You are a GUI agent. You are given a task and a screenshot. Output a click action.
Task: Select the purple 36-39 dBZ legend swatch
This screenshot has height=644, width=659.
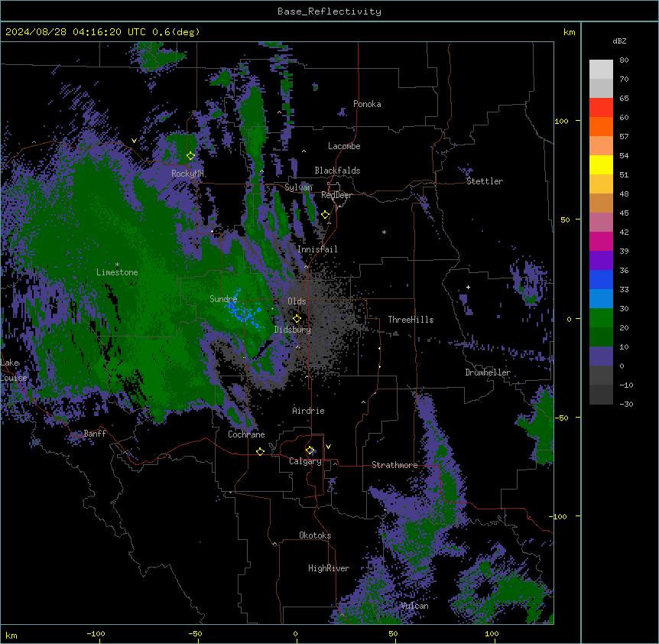(x=601, y=261)
